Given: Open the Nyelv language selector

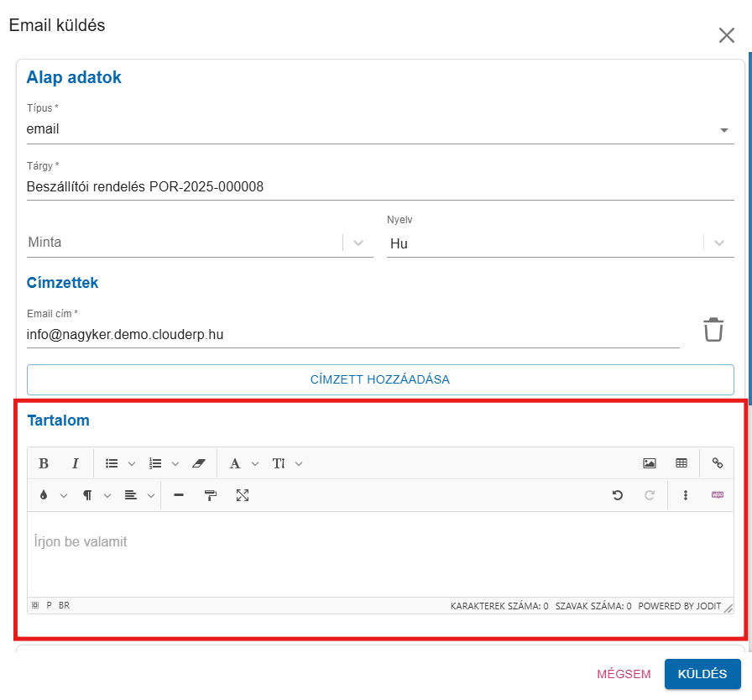Looking at the screenshot, I should [718, 243].
